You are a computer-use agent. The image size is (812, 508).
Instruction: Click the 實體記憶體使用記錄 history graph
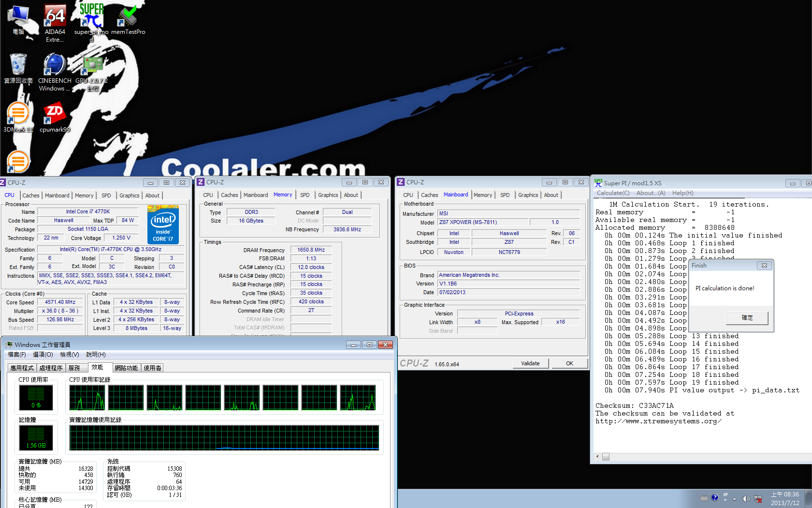[224, 438]
